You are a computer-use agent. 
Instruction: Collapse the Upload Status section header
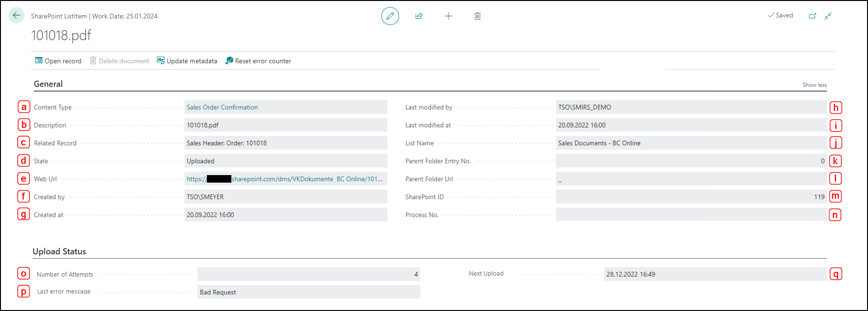(x=59, y=252)
